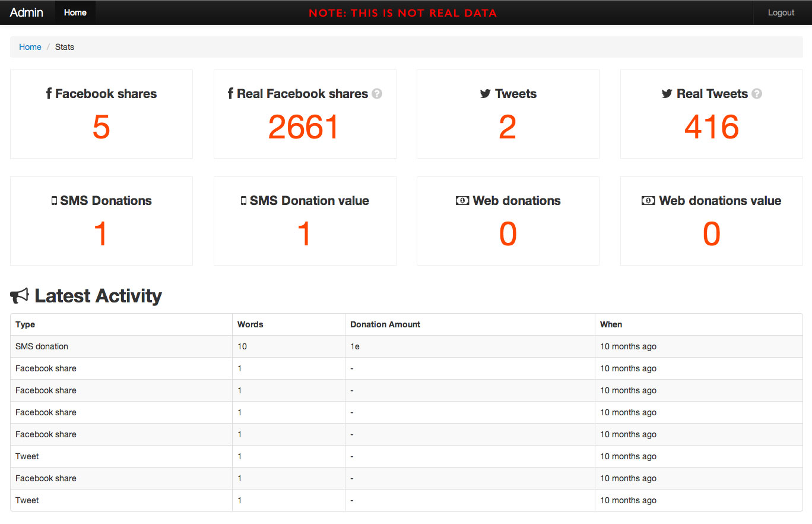
Task: Click the money icon beside Web donations
Action: (462, 201)
